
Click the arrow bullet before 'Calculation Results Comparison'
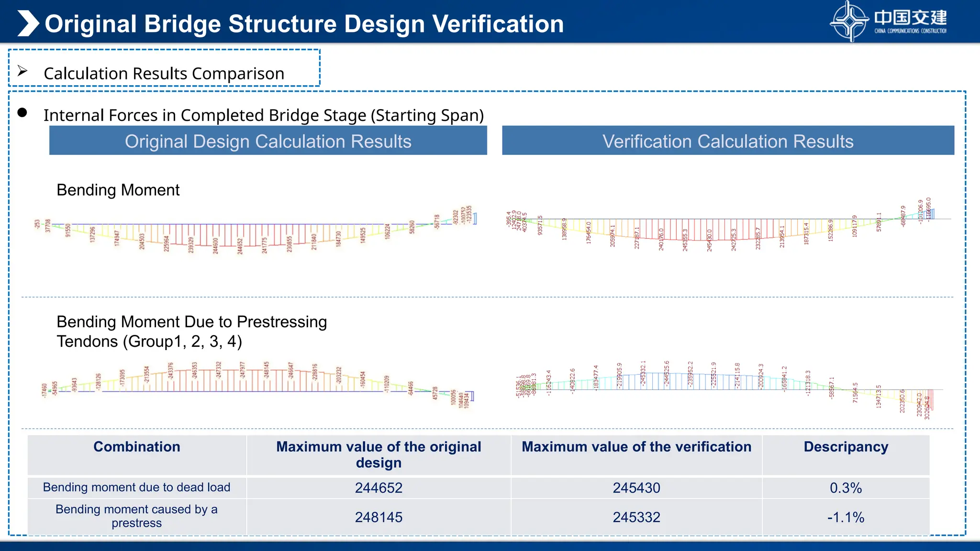[x=22, y=71]
